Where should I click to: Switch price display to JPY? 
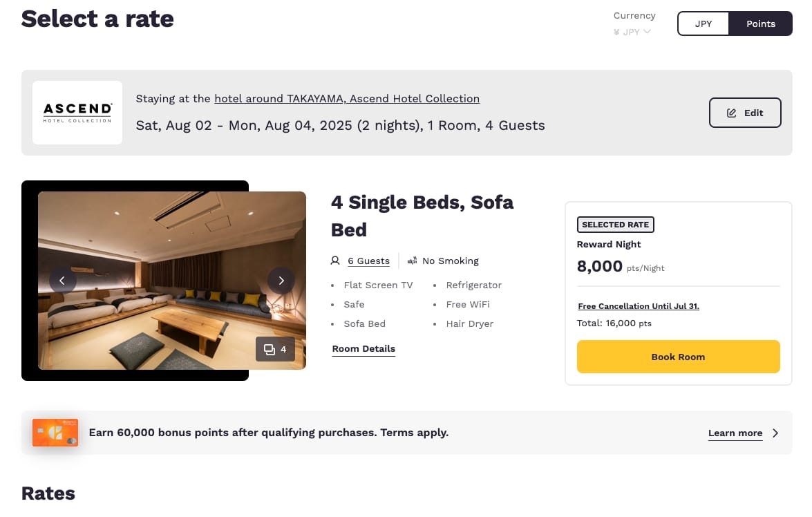(x=704, y=23)
